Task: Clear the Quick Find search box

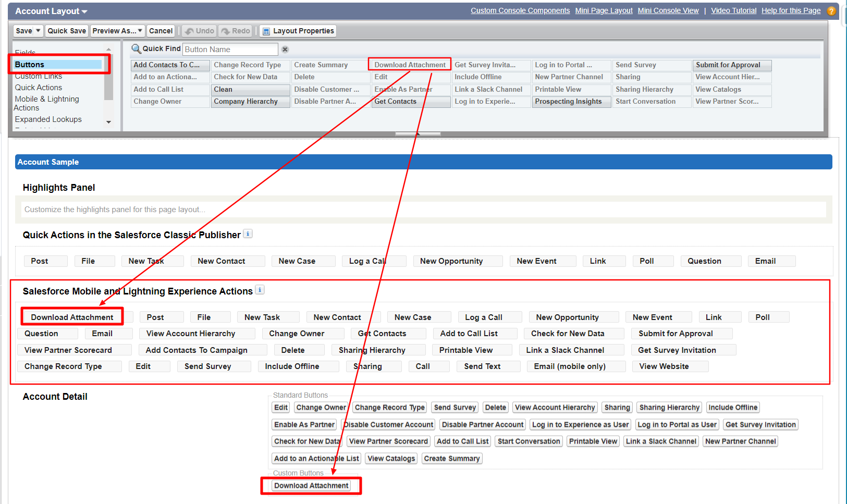Action: tap(285, 50)
